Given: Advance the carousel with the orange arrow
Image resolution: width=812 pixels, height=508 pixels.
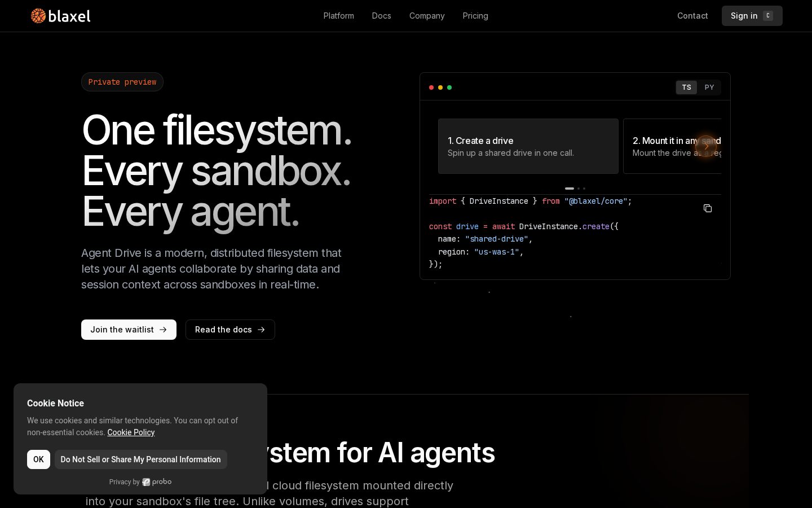Looking at the screenshot, I should (706, 146).
